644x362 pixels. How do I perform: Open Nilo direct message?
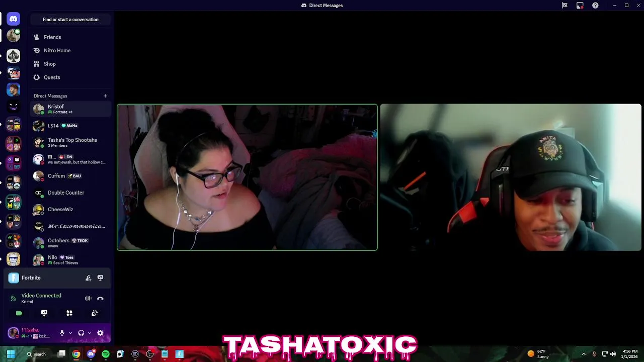pos(70,259)
